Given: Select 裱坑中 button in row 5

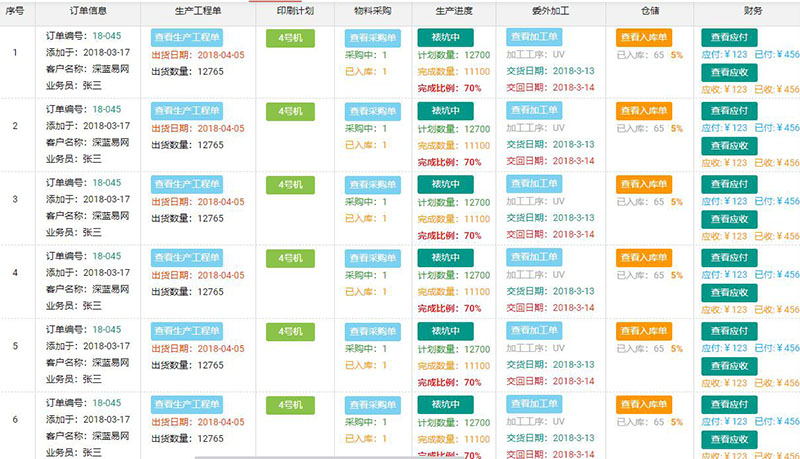Looking at the screenshot, I should [445, 331].
